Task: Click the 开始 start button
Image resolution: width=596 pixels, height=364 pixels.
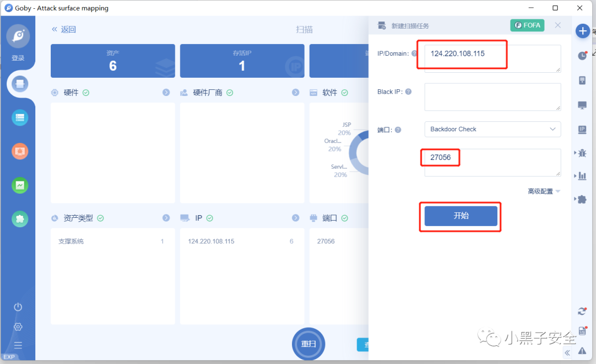Action: 461,216
